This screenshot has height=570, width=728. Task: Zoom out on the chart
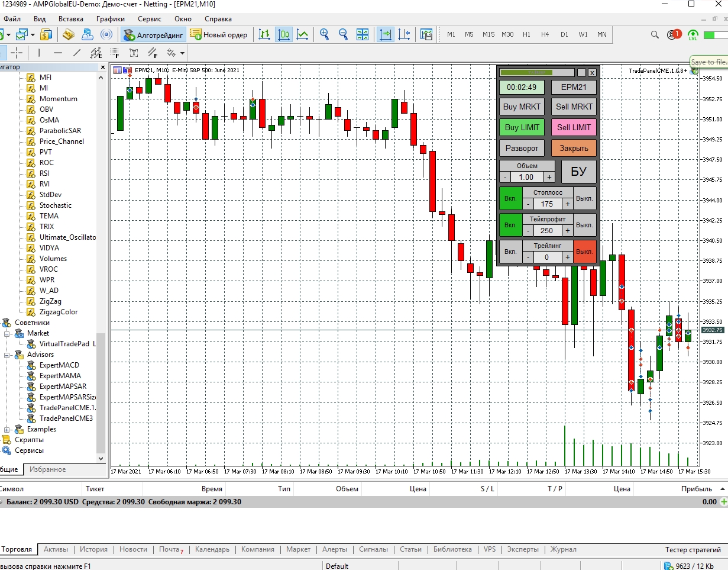click(x=343, y=35)
